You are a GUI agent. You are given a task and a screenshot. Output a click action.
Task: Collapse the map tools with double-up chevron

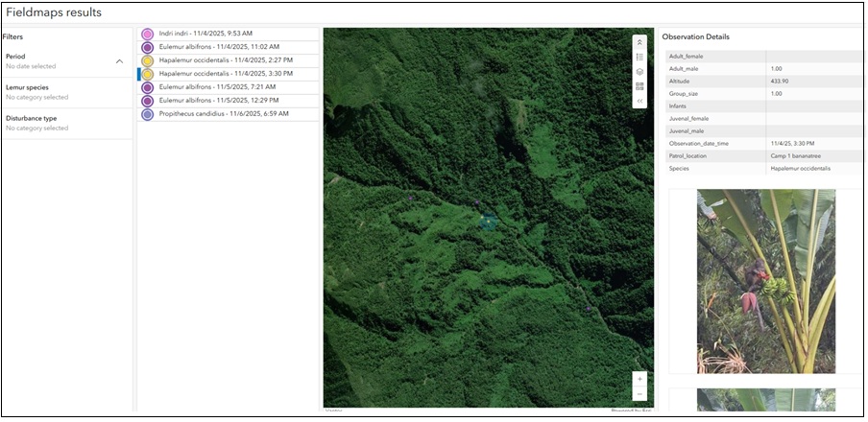639,43
